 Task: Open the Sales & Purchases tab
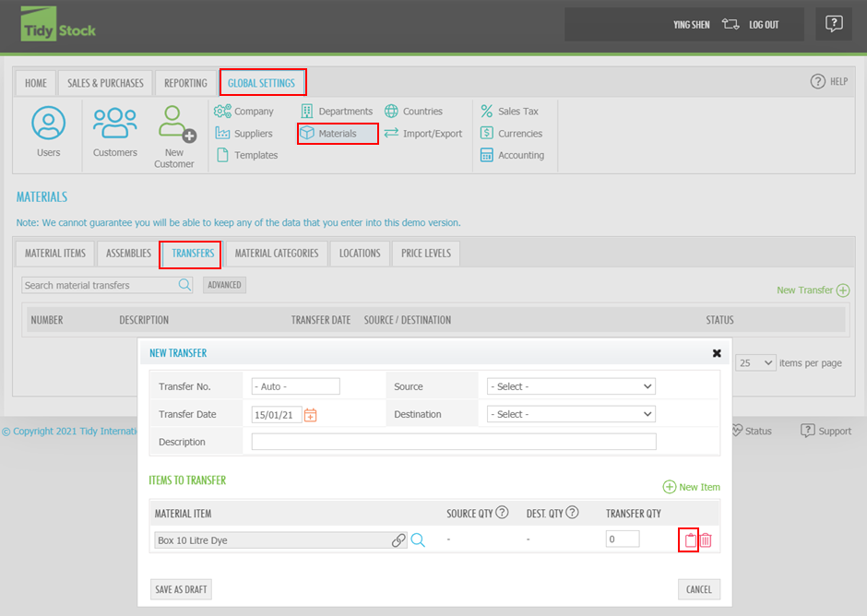tap(105, 83)
